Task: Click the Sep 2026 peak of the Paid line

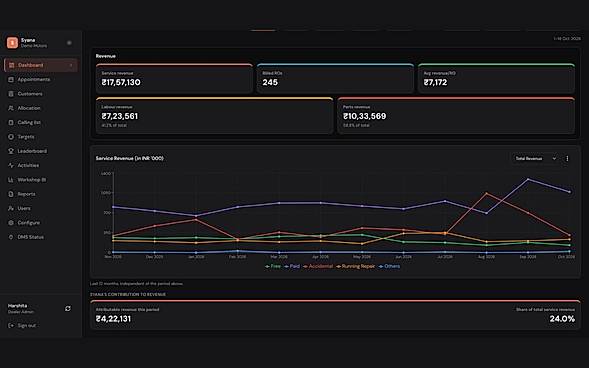Action: 528,179
